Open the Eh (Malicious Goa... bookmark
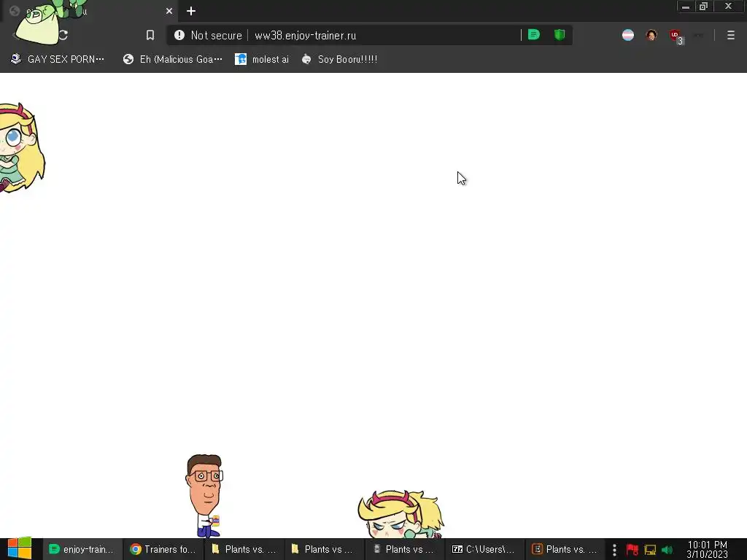747x560 pixels. tap(172, 59)
